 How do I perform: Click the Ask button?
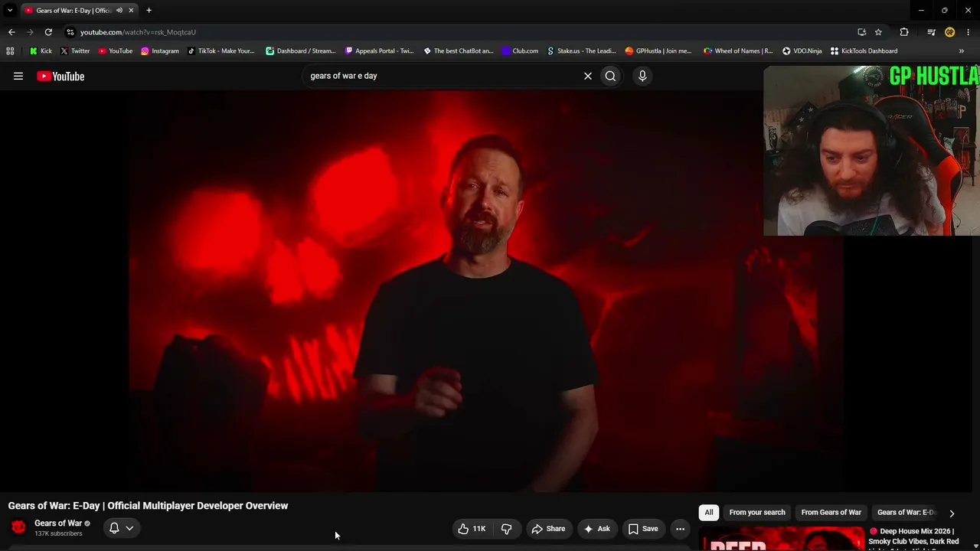(597, 529)
